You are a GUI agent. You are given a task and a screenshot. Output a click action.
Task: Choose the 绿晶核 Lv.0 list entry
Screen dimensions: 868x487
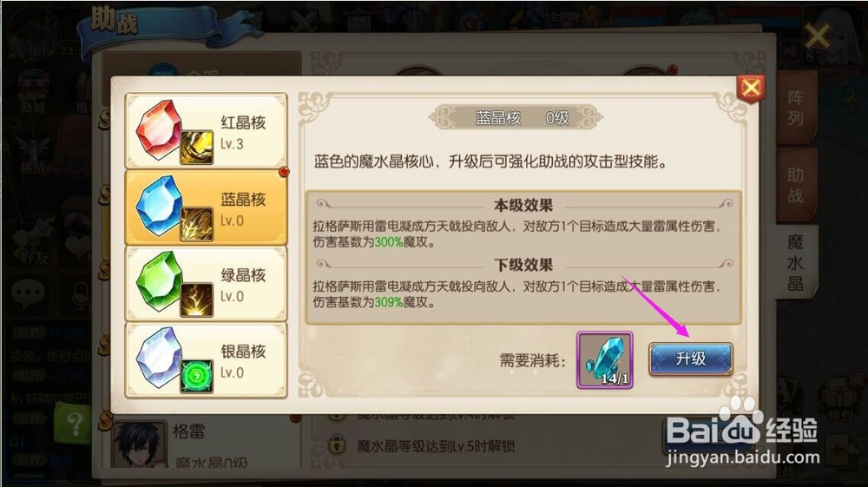[207, 283]
